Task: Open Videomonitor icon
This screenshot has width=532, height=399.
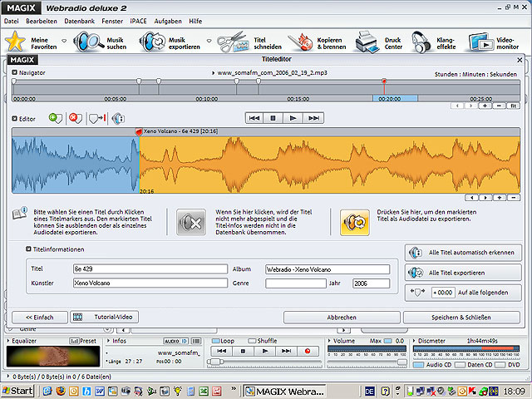Action: click(x=481, y=42)
